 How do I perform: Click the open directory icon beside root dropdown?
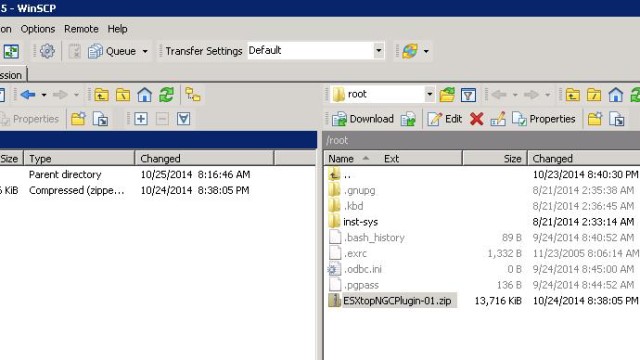pos(447,95)
